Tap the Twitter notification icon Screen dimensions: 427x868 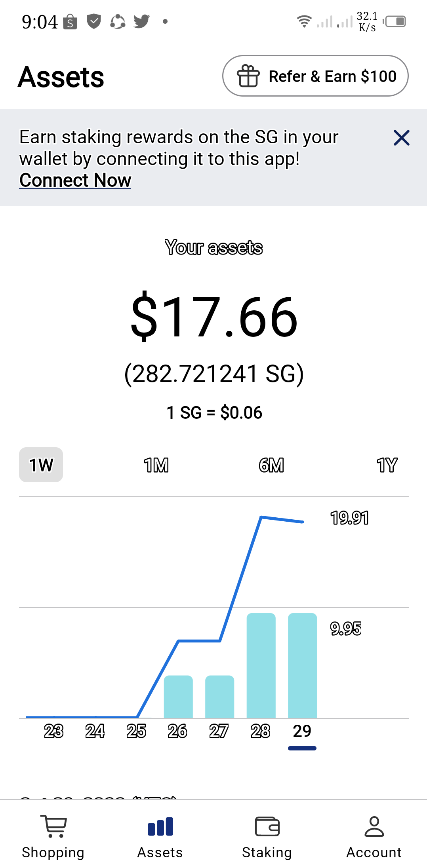click(x=141, y=21)
